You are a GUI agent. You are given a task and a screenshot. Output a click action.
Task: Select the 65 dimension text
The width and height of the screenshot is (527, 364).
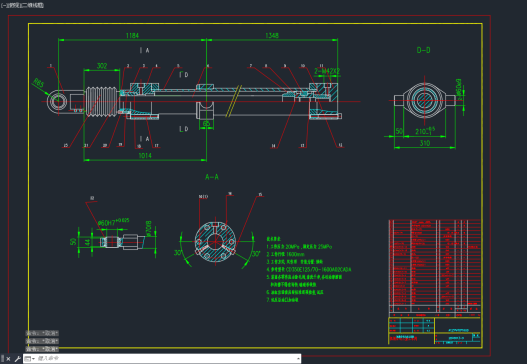coord(206,123)
